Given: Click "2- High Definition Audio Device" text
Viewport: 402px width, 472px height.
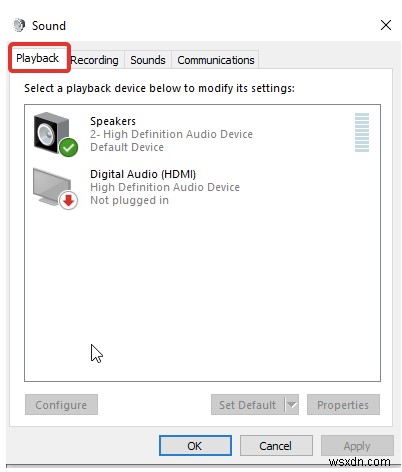Looking at the screenshot, I should (171, 134).
